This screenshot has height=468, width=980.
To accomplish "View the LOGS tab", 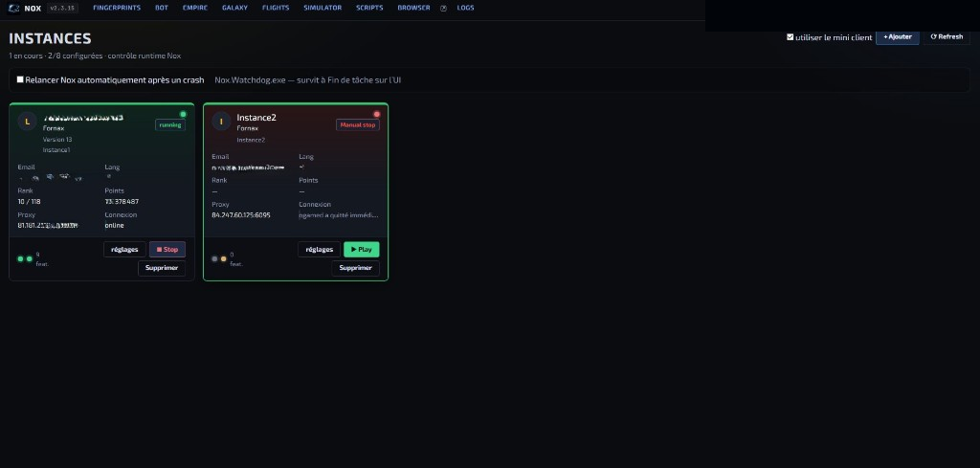I will tap(466, 8).
